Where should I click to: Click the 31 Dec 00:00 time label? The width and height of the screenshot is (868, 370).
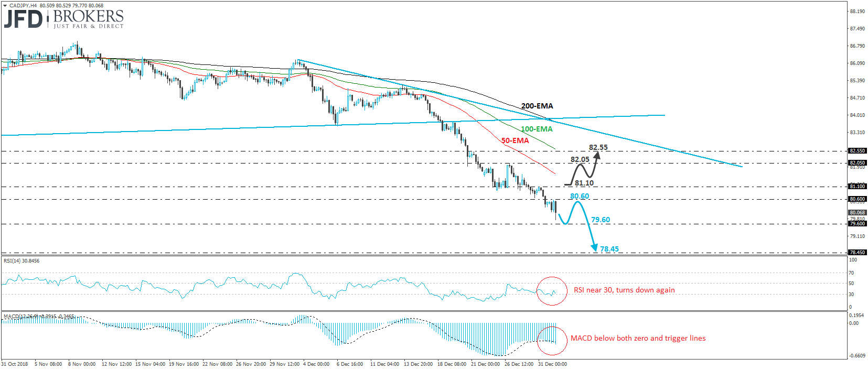tap(552, 364)
